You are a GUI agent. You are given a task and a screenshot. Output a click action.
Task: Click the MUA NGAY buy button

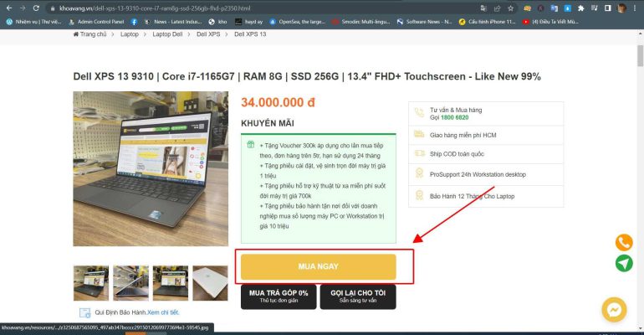(319, 266)
